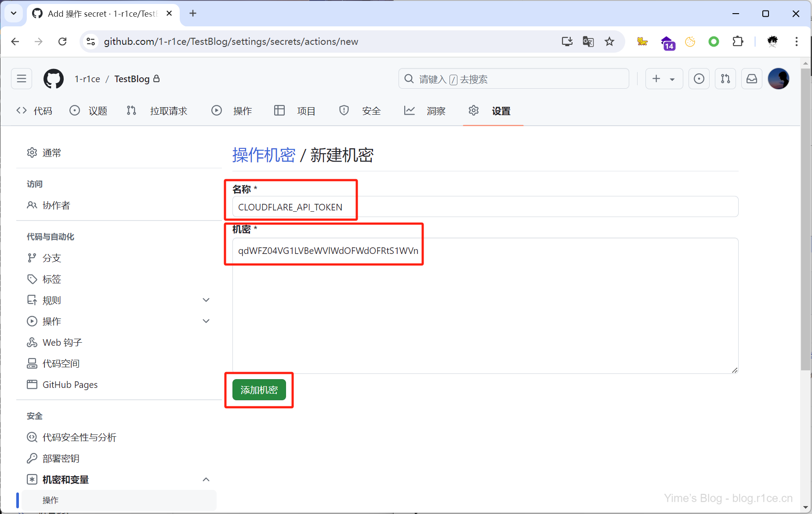
Task: Open the create new plus dropdown
Action: [663, 79]
